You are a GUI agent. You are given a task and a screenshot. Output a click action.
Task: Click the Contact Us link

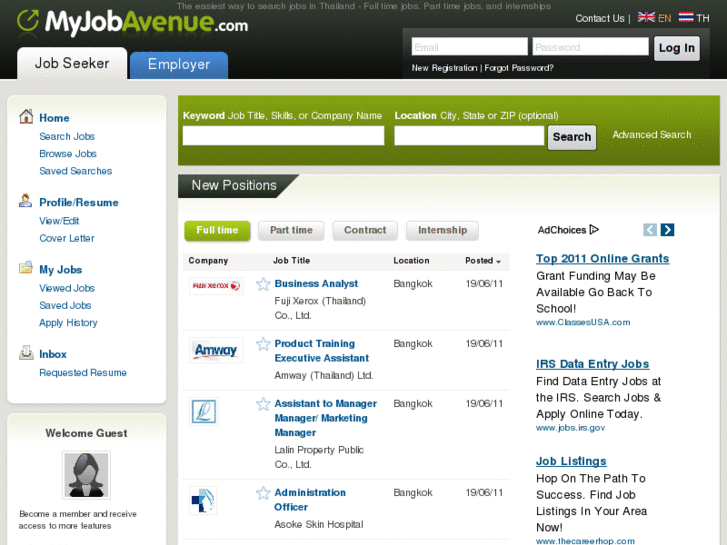(599, 18)
